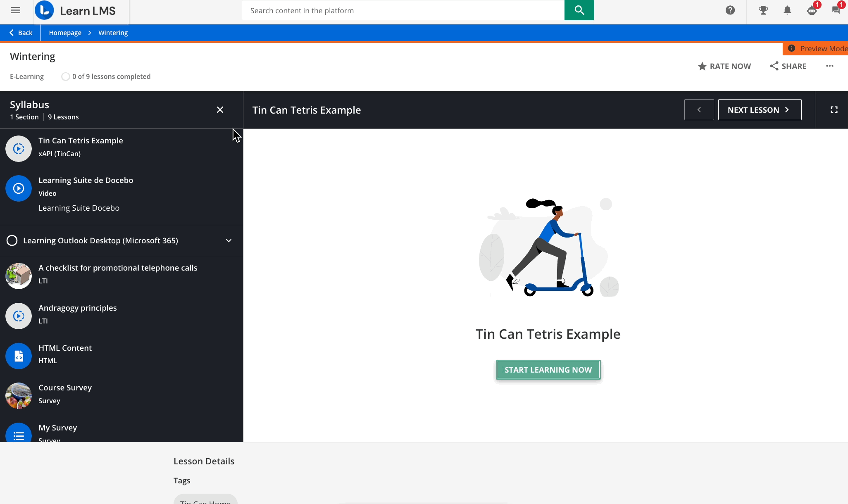Open the gamification trophy icon
848x504 pixels.
763,10
